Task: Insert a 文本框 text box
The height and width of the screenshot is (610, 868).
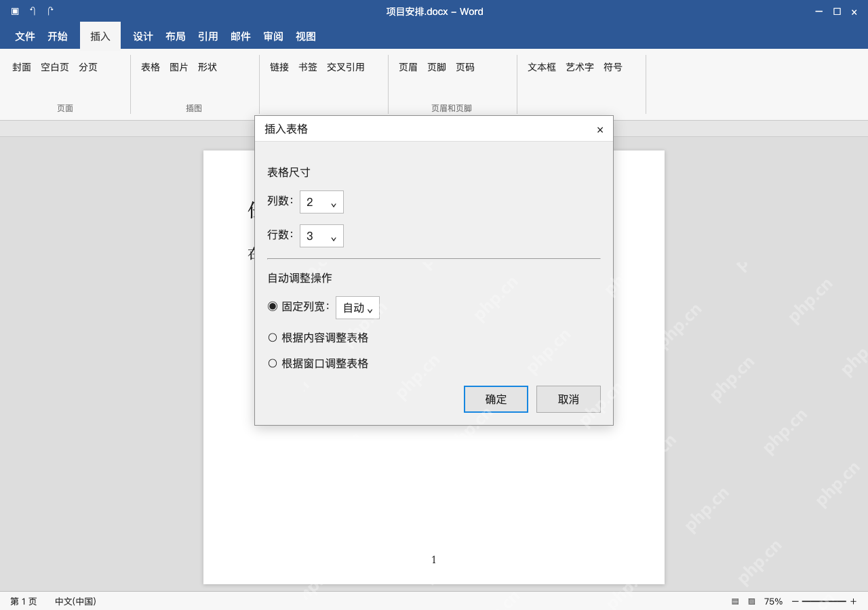Action: point(542,67)
